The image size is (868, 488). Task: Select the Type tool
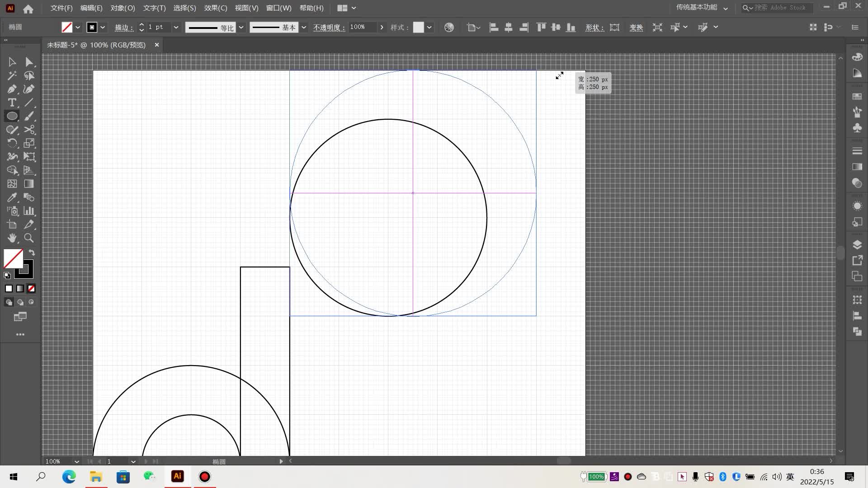[12, 103]
